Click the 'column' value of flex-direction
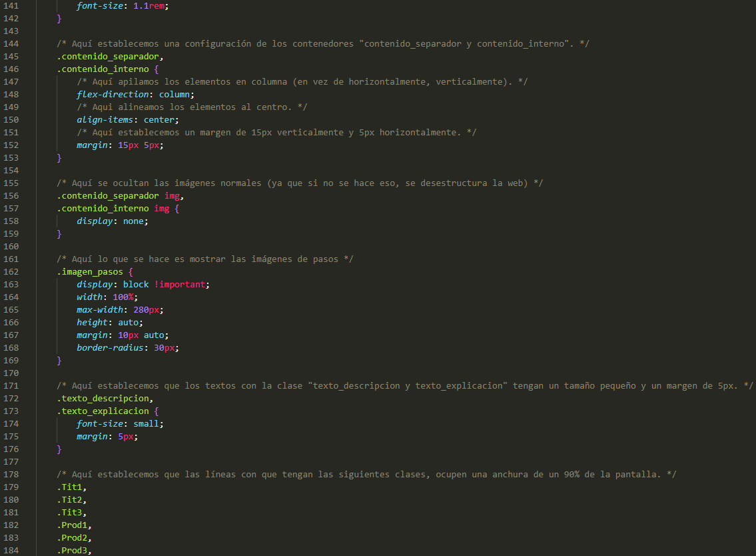 174,95
